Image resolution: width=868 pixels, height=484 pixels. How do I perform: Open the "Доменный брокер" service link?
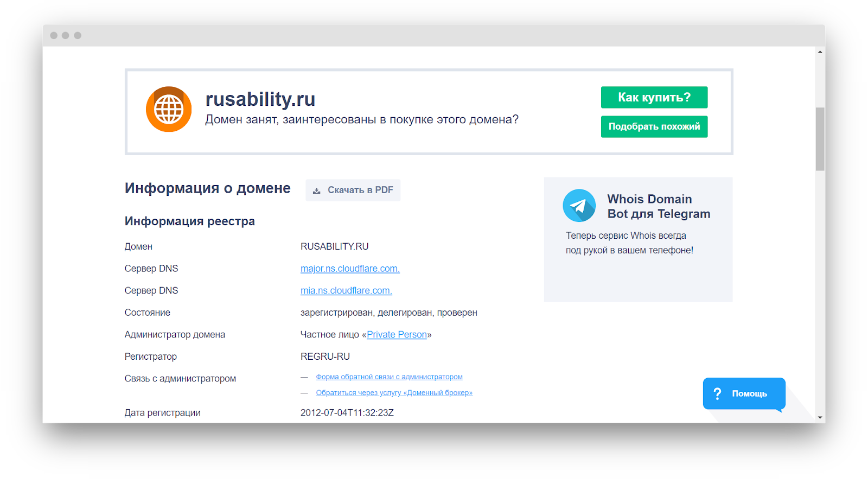coord(394,393)
